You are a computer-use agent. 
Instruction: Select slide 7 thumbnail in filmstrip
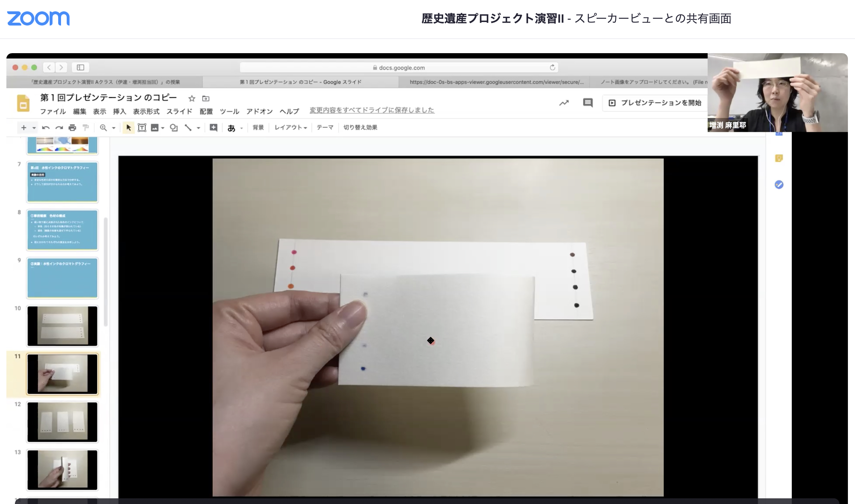coord(62,182)
